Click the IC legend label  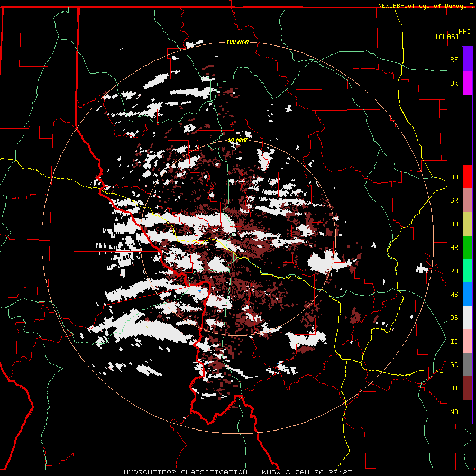(454, 342)
